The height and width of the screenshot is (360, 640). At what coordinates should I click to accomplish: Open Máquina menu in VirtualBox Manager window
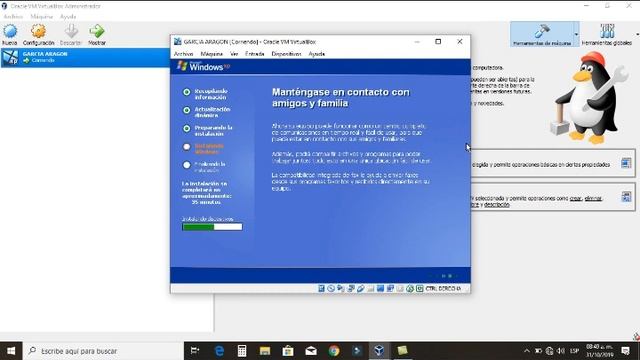tap(42, 17)
